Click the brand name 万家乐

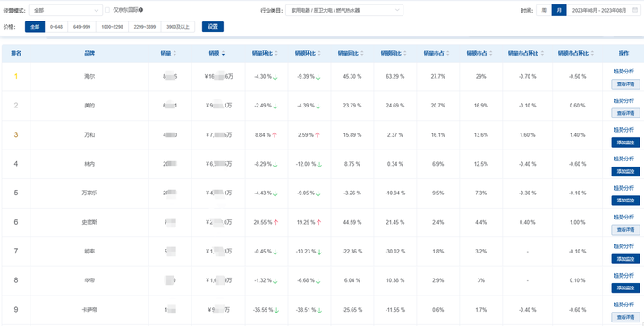tap(89, 193)
